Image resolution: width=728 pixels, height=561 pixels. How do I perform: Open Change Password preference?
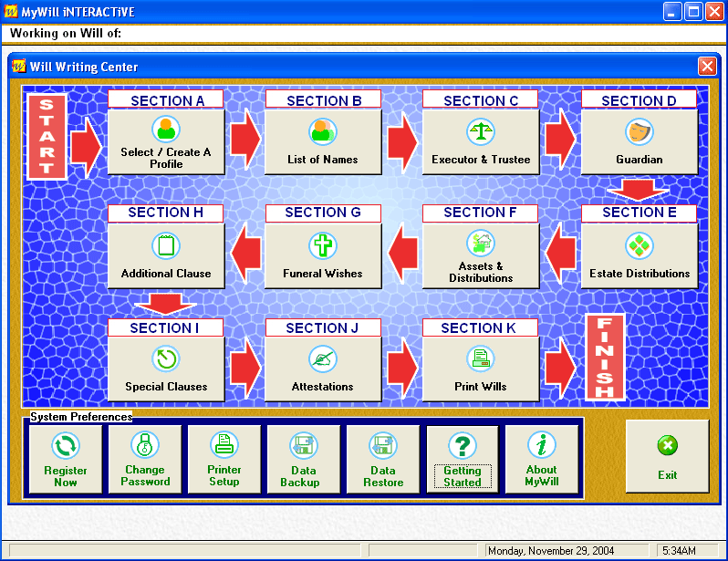click(x=145, y=460)
